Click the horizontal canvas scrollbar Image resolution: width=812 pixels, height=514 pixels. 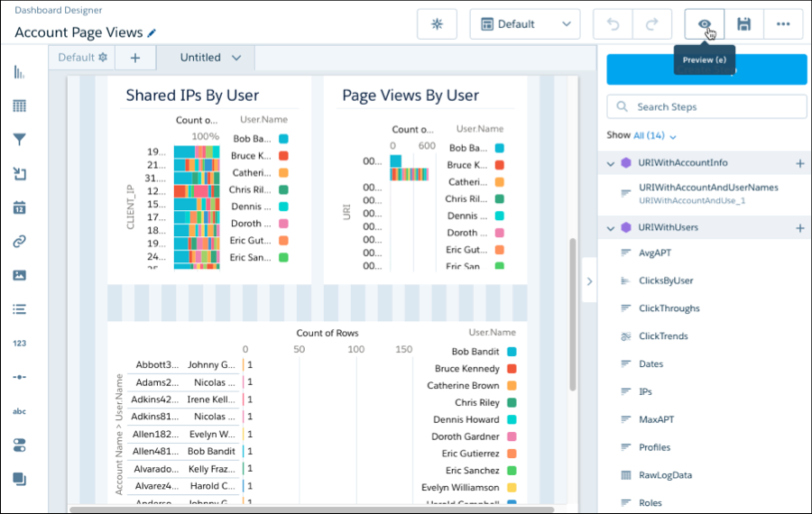point(312,509)
